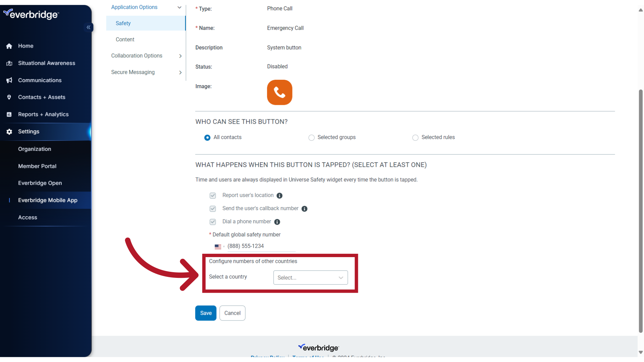
Task: Click 'Configure numbers of other countries' text
Action: pyautogui.click(x=253, y=261)
